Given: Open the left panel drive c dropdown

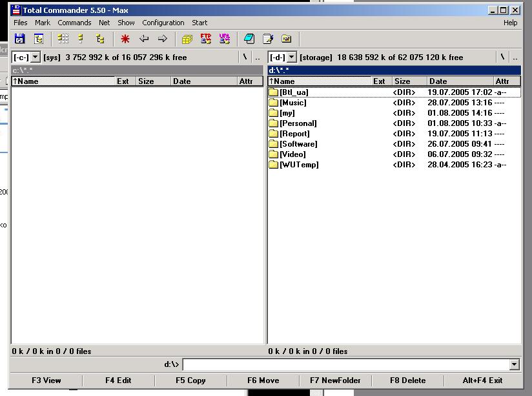Looking at the screenshot, I should [36, 57].
